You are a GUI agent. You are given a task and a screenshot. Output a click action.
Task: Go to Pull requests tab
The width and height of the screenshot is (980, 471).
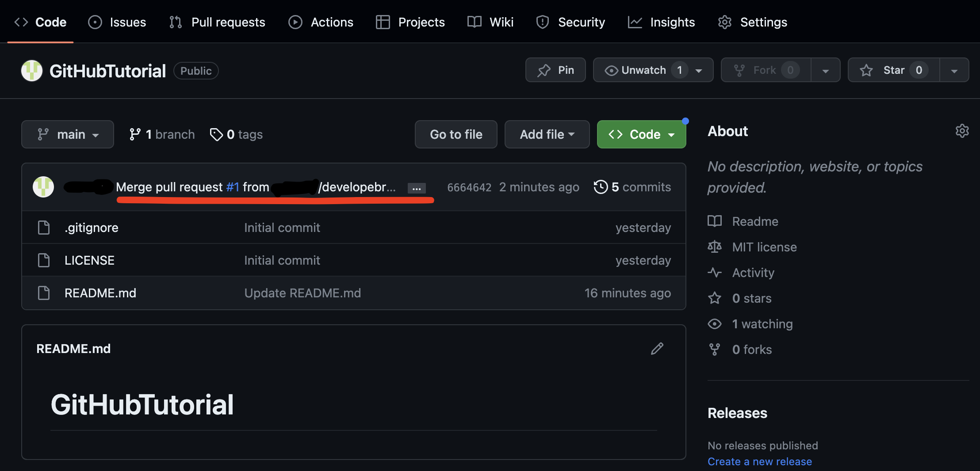217,22
